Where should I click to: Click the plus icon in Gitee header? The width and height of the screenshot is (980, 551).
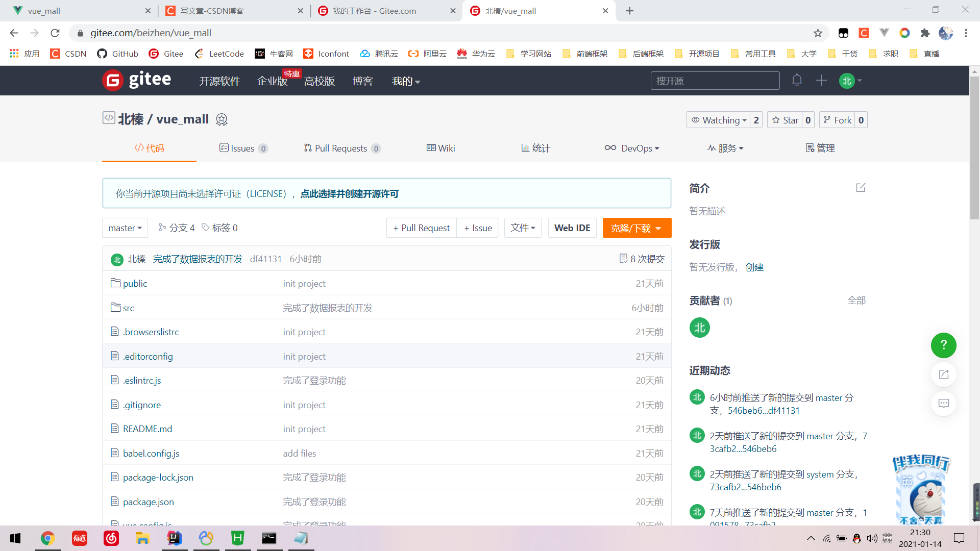(x=821, y=81)
